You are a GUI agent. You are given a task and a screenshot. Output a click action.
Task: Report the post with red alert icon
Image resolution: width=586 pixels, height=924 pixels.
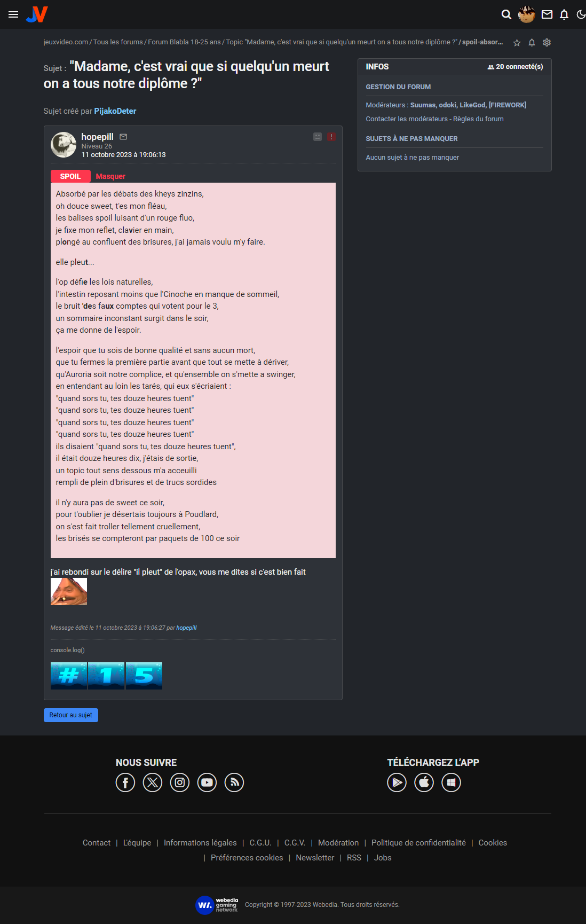click(331, 137)
